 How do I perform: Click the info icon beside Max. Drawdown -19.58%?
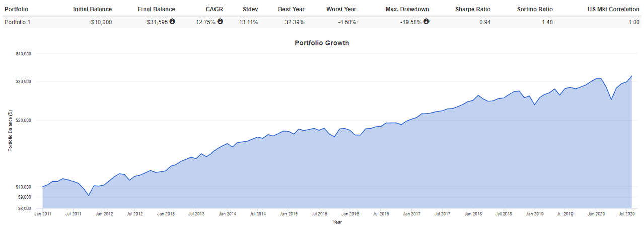point(426,22)
